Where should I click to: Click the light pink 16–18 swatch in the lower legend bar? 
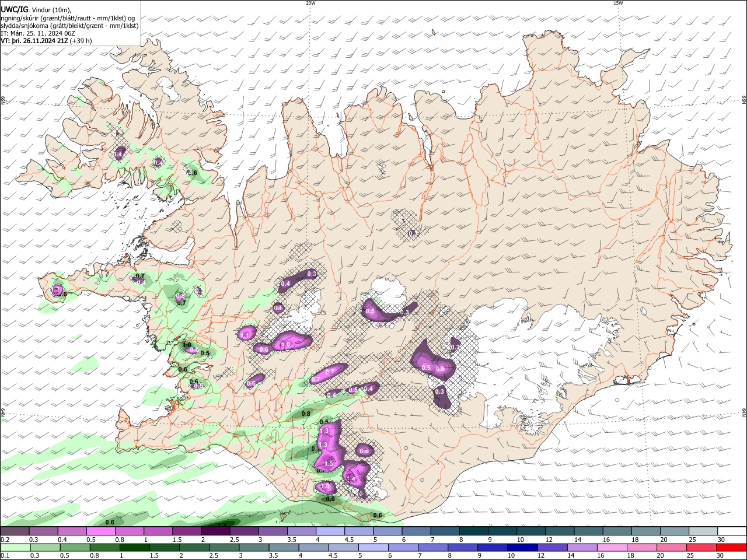click(x=611, y=547)
